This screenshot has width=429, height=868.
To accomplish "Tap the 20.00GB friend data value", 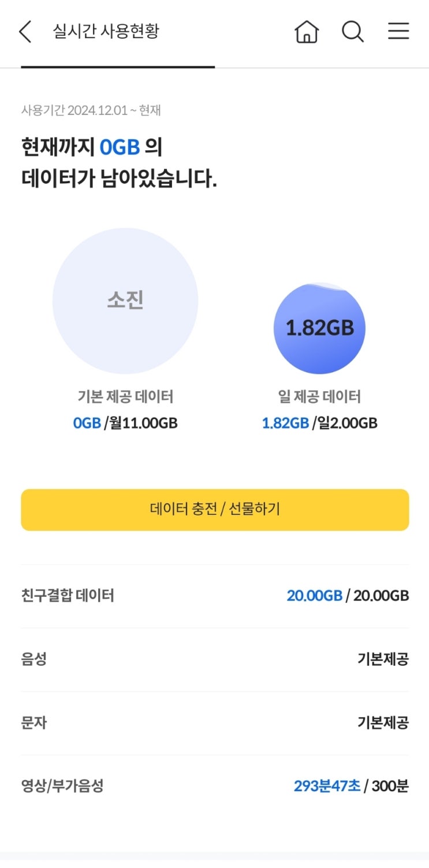I will point(314,596).
